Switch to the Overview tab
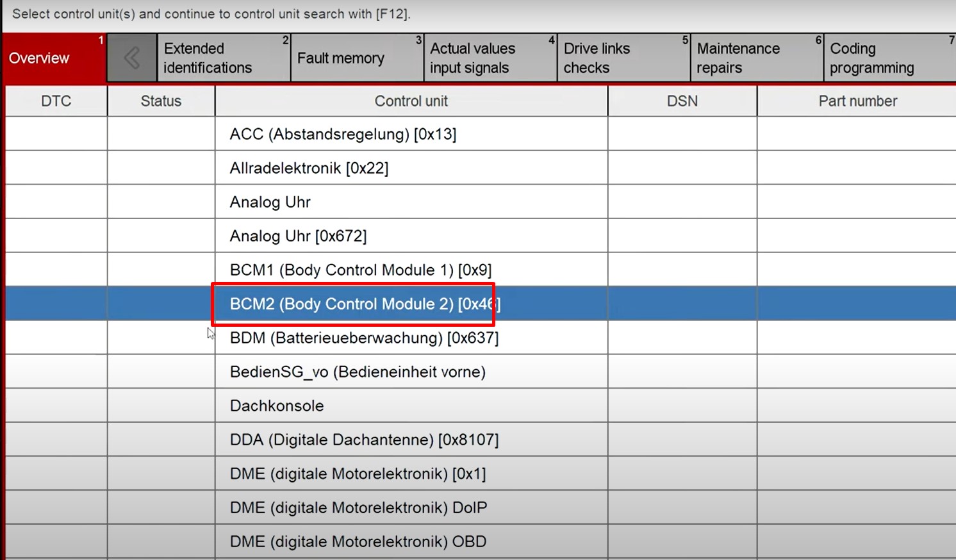 click(x=54, y=58)
